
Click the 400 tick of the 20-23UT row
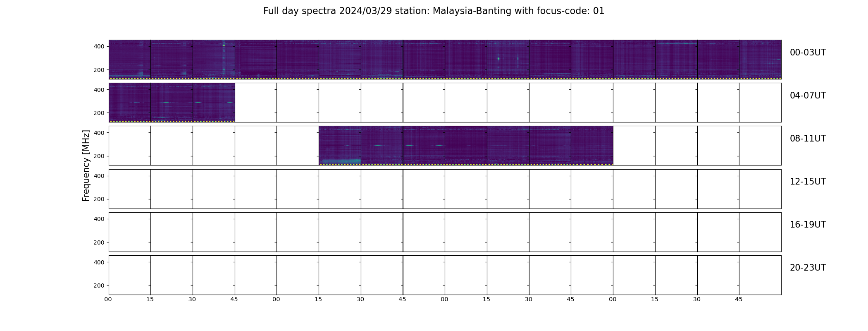[x=99, y=262]
